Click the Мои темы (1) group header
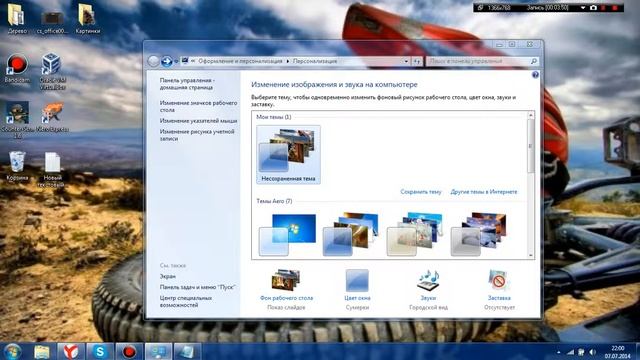 (273, 117)
